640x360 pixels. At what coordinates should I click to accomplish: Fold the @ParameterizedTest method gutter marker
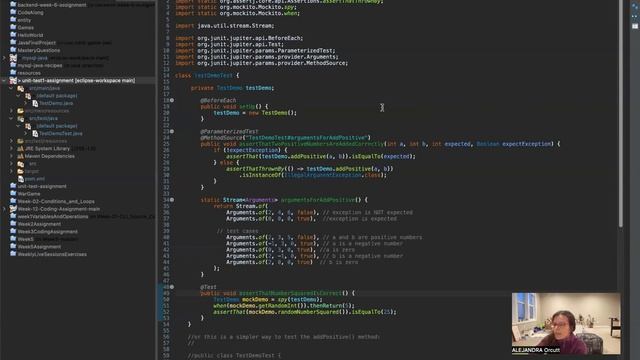point(172,131)
